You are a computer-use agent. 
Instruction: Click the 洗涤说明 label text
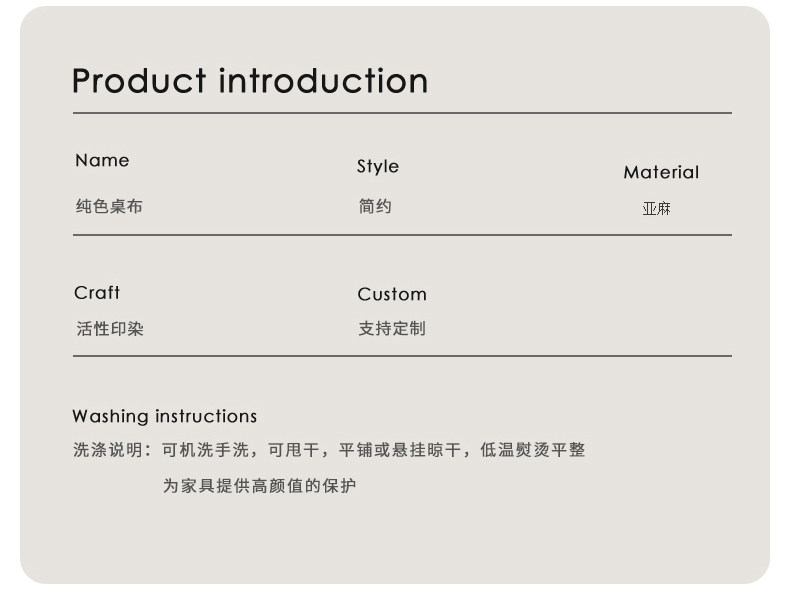coord(107,451)
